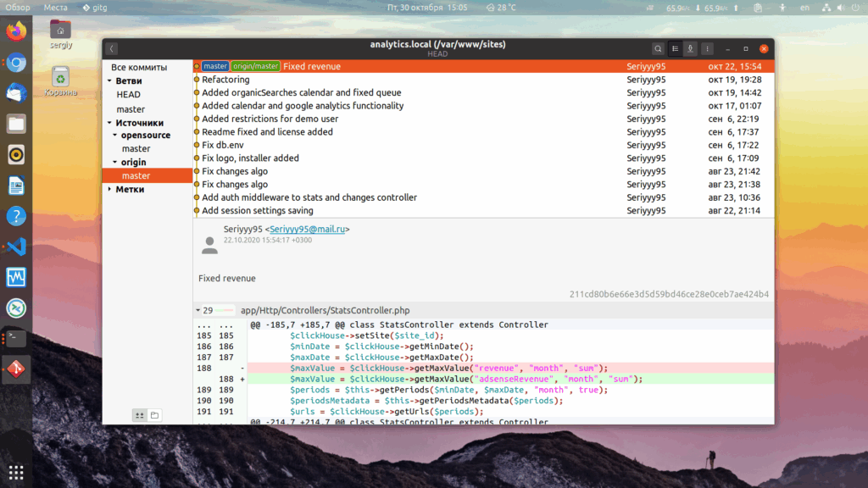Click the origin/master green ref label
Screen dimensions: 868x488
click(255, 66)
